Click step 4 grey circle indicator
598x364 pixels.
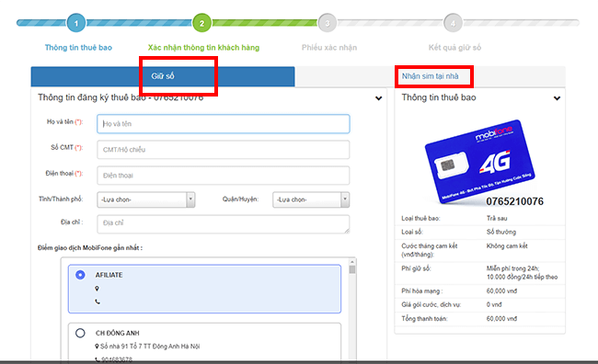point(453,23)
